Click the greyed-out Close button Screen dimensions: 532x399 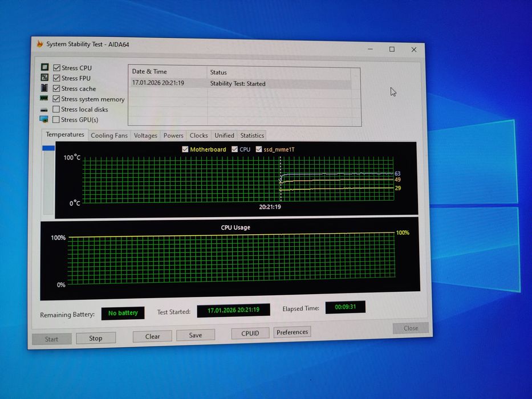(411, 328)
